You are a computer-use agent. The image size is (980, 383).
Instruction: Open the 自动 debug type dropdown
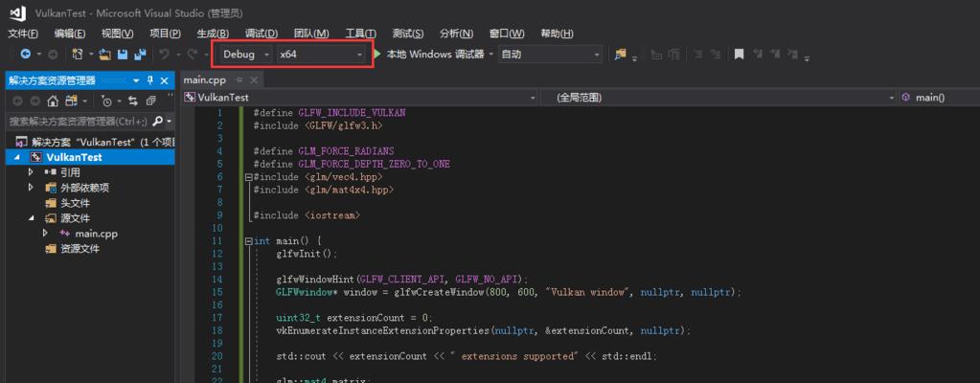(550, 55)
